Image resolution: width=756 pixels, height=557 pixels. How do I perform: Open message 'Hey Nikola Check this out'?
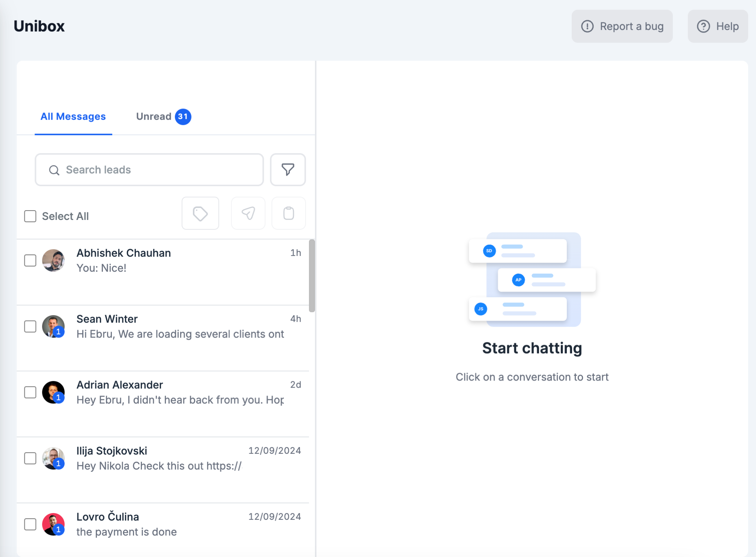[x=159, y=466]
